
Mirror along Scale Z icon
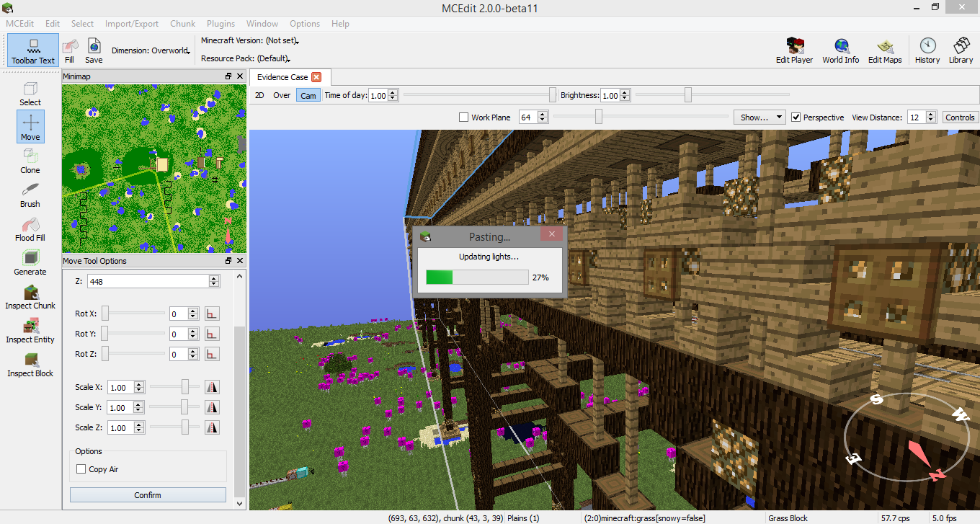212,427
